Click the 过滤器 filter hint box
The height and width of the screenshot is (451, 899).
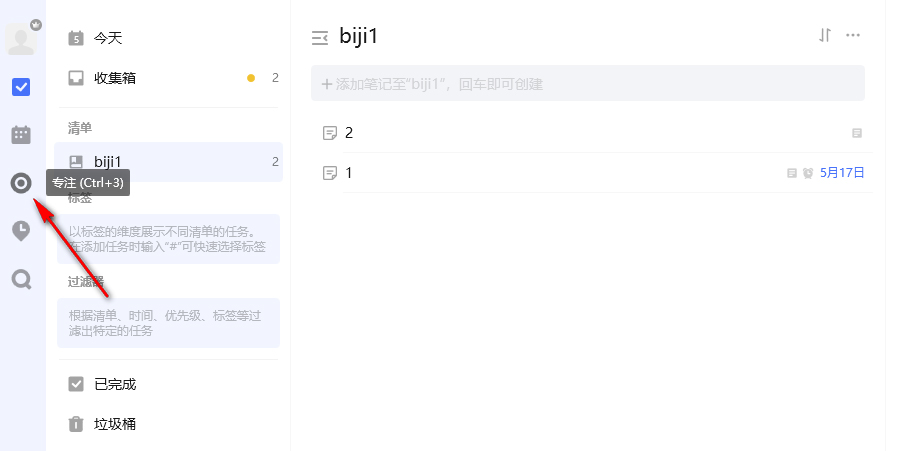click(169, 323)
